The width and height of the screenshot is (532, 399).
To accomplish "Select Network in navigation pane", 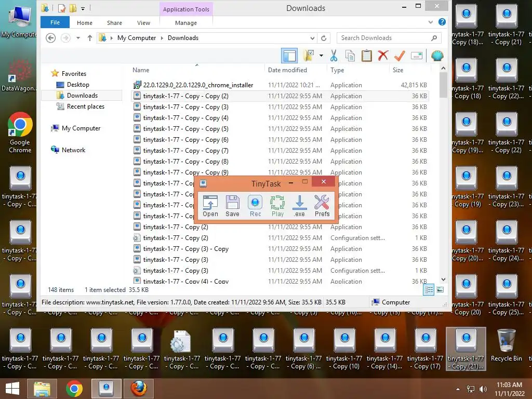I will click(x=73, y=150).
